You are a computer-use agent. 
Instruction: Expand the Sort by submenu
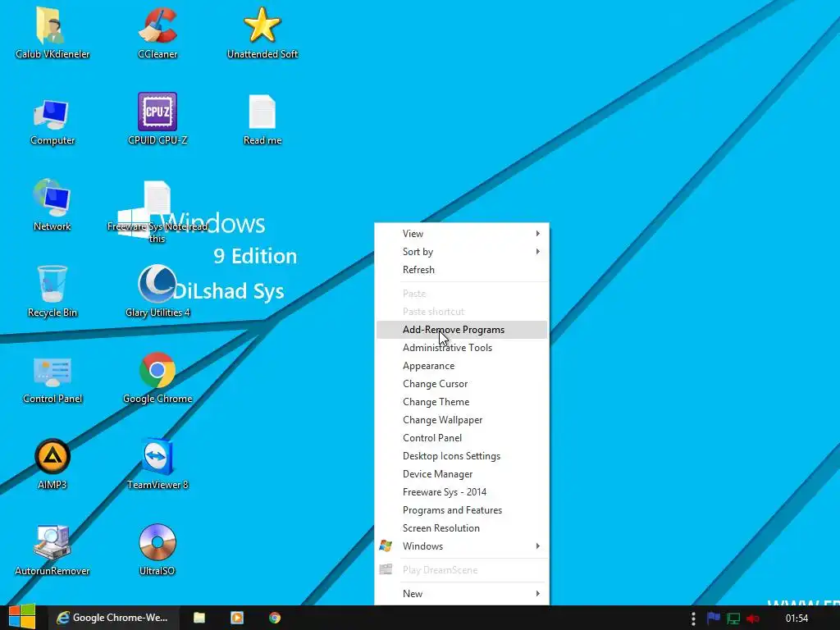(463, 252)
